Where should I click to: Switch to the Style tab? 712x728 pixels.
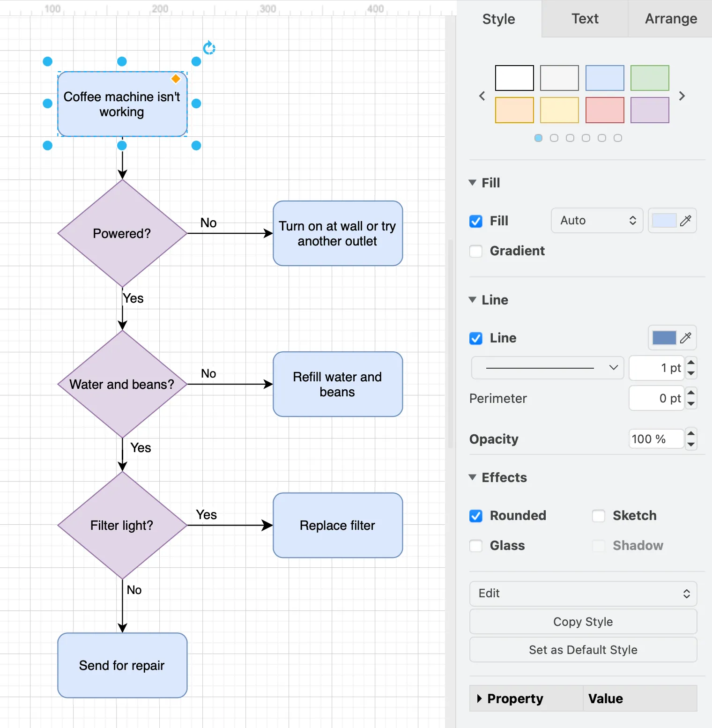click(x=499, y=19)
